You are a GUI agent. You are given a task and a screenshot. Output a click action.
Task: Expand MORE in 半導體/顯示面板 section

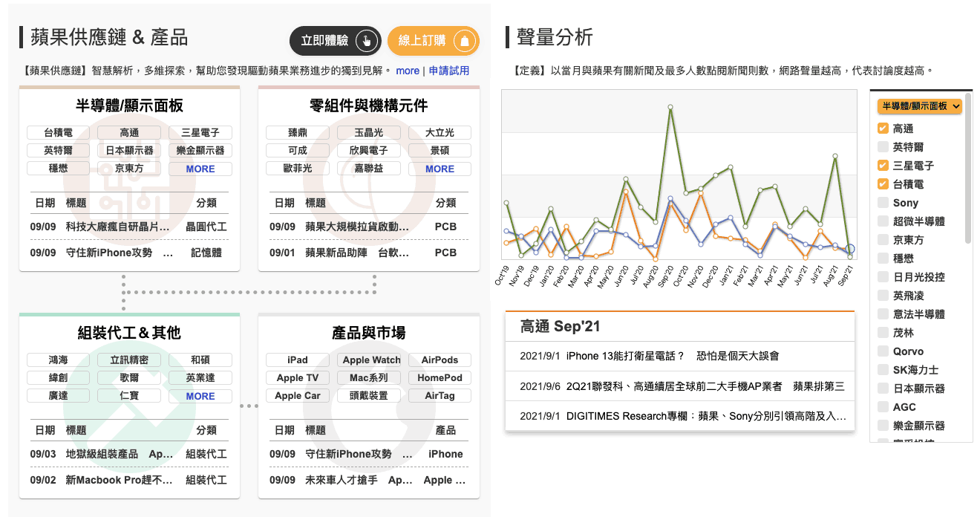(200, 169)
